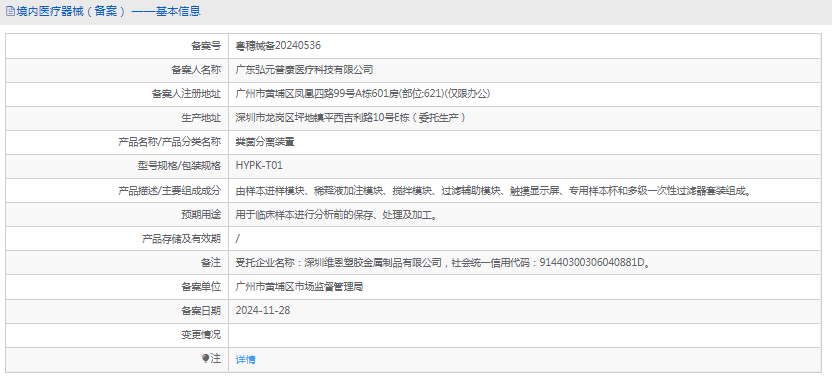Select product name 粪菌分离装置

click(x=265, y=142)
